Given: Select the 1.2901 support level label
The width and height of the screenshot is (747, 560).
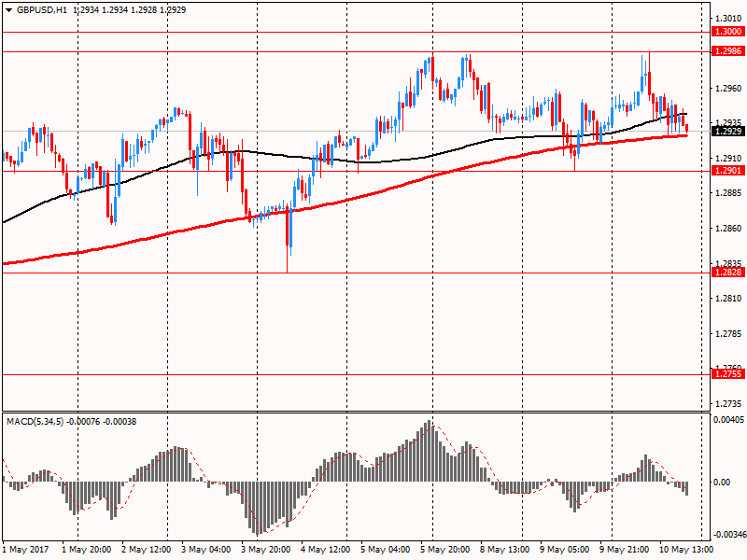Looking at the screenshot, I should point(727,171).
